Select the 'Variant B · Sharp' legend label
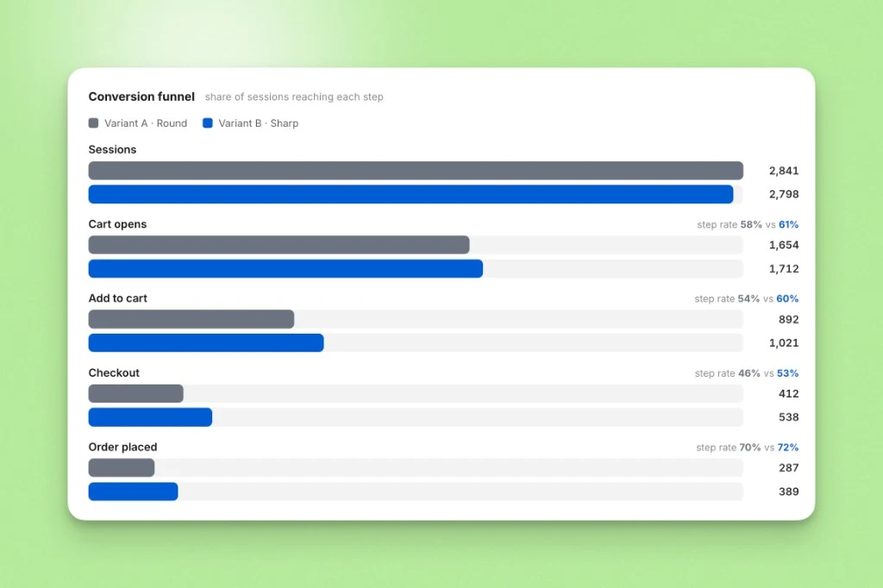Viewport: 883px width, 588px height. coord(259,122)
